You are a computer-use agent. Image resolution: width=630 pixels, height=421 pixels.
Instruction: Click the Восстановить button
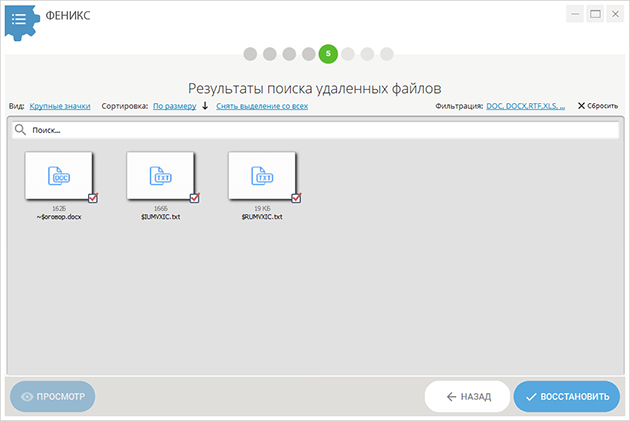tap(567, 396)
